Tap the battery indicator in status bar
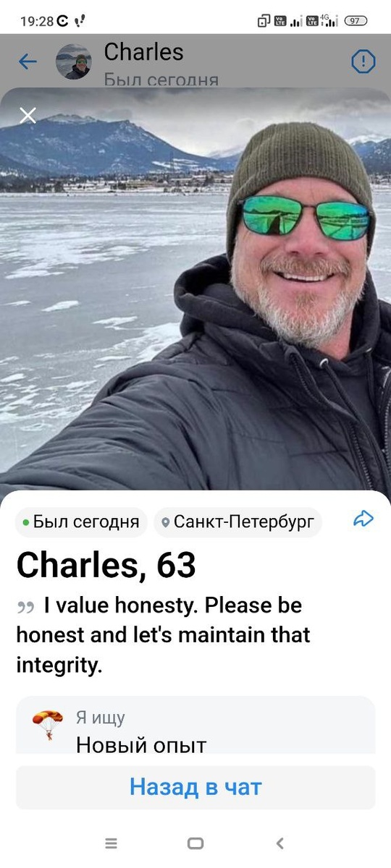Viewport: 391px width, 868px height. pyautogui.click(x=356, y=21)
